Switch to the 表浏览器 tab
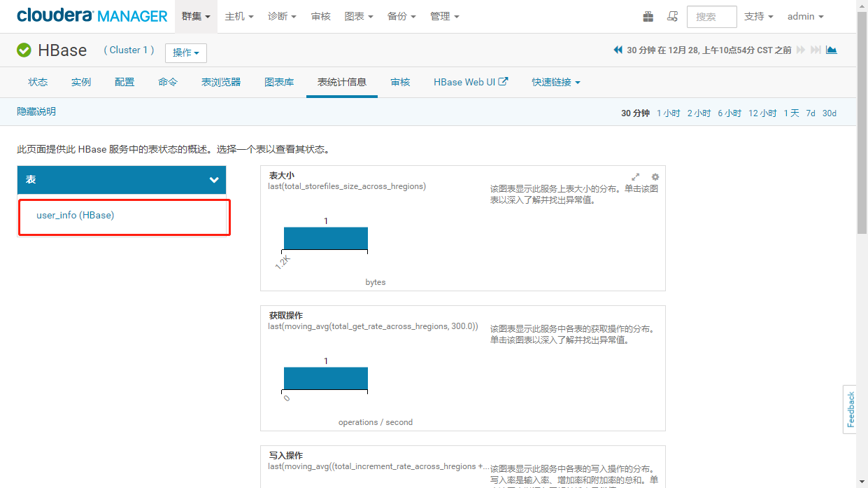 (221, 82)
